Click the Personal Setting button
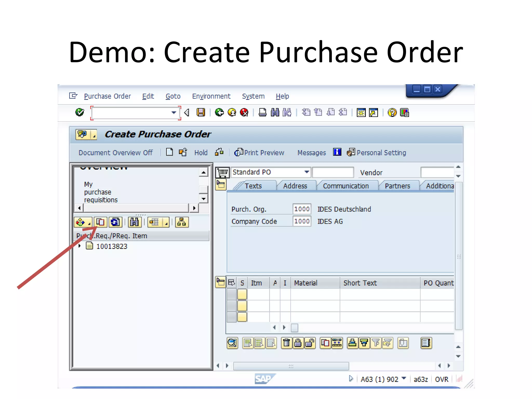 click(377, 152)
